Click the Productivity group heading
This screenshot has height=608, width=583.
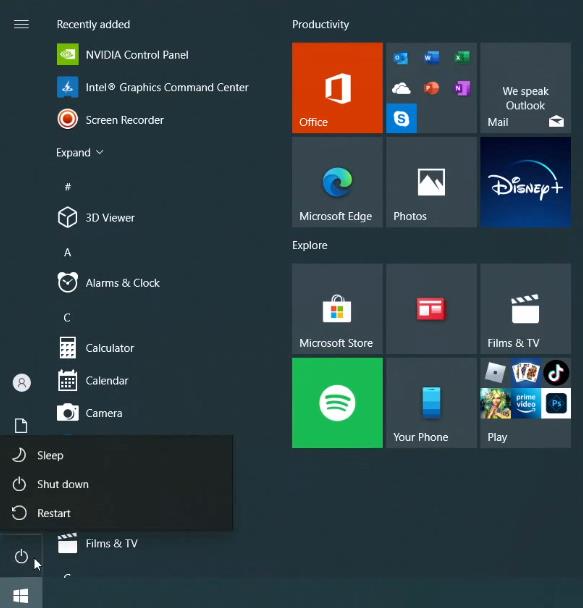(x=321, y=24)
